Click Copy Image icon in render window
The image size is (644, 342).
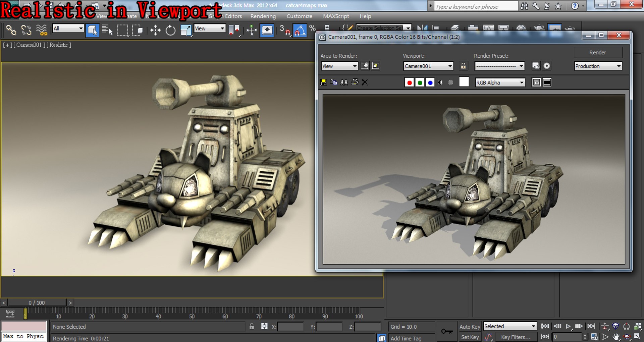pos(334,82)
